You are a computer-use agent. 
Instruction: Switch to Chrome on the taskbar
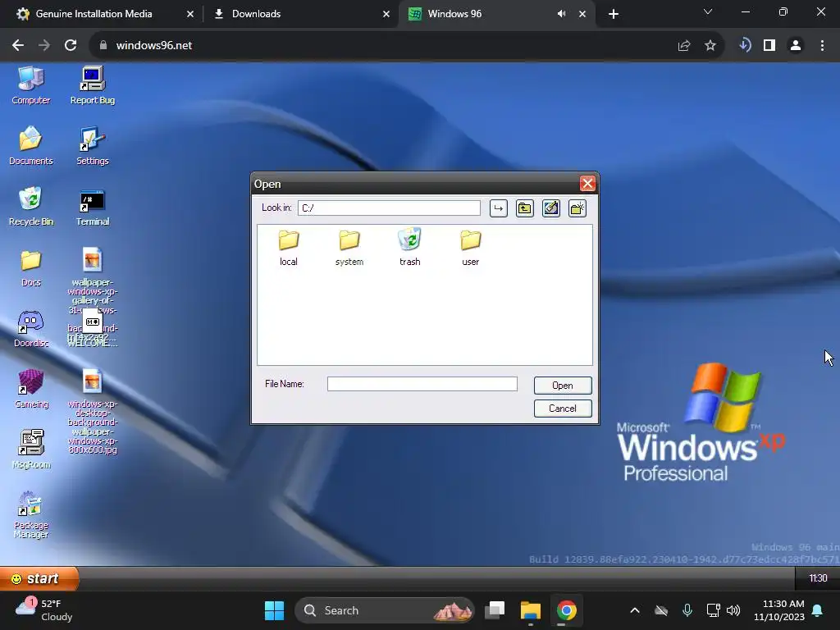[566, 610]
